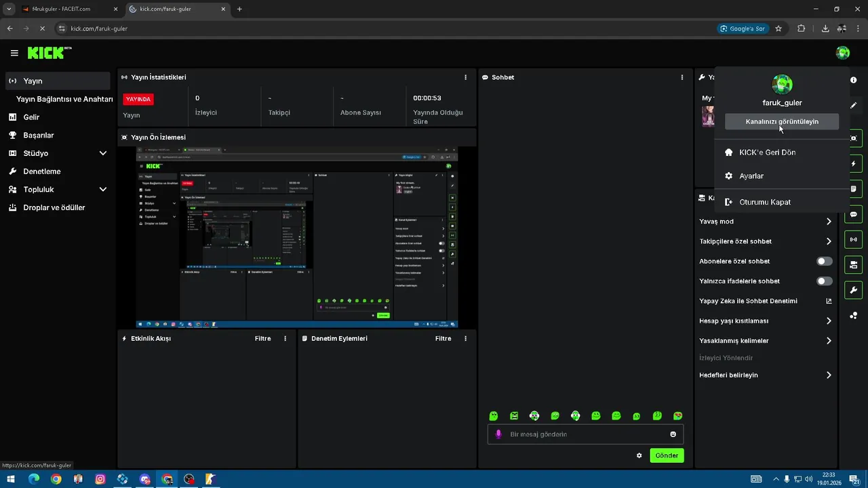Click the stream preview thumbnail

click(297, 237)
